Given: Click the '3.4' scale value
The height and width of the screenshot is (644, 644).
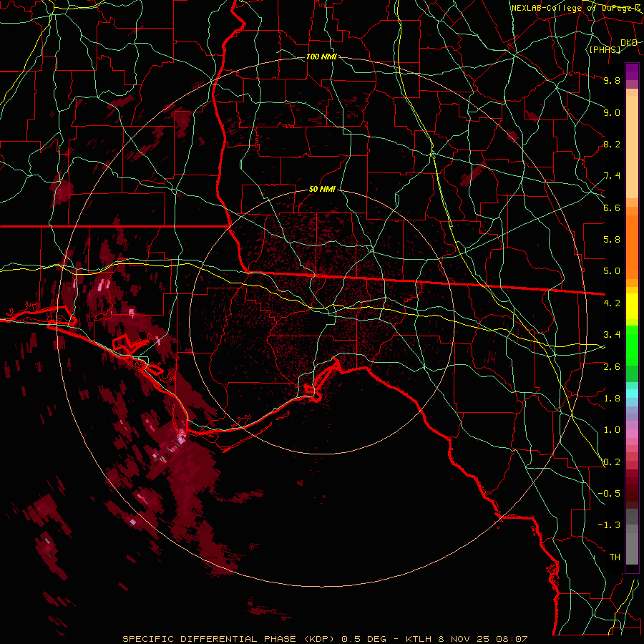Looking at the screenshot, I should [x=612, y=334].
